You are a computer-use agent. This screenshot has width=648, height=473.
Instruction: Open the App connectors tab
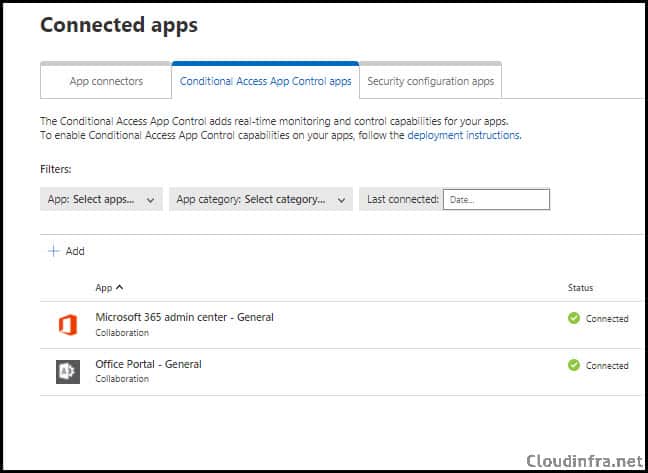click(x=106, y=81)
